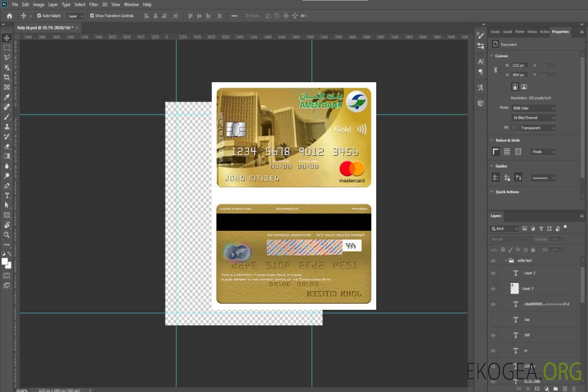
Task: Toggle the layer filter on/off switch
Action: coord(565,227)
